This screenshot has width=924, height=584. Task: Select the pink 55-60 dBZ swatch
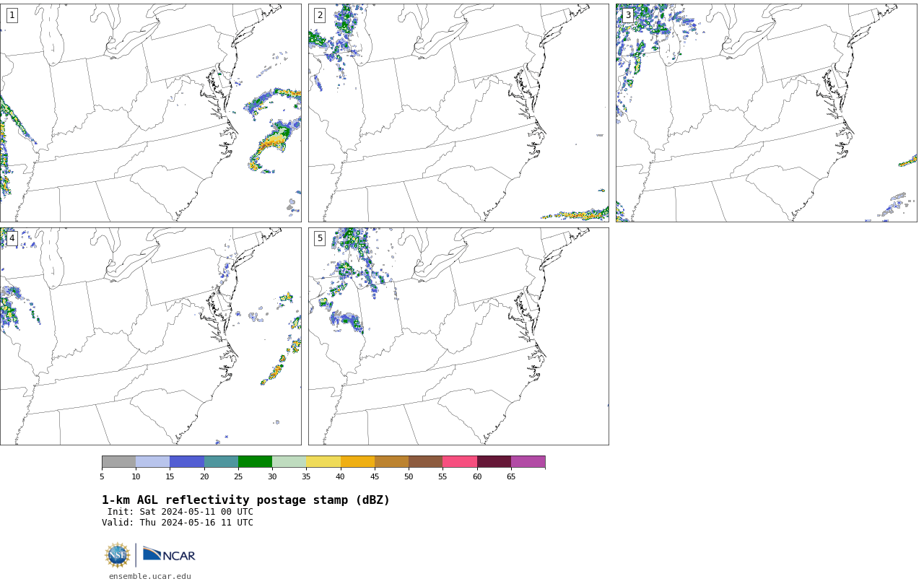(x=460, y=462)
